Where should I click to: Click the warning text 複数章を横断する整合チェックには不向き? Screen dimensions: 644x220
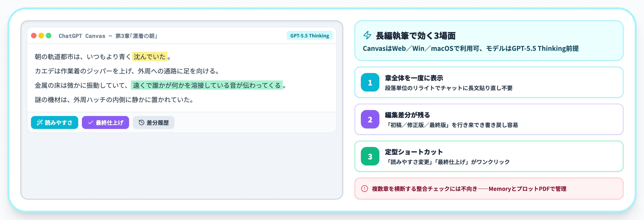coord(424,189)
